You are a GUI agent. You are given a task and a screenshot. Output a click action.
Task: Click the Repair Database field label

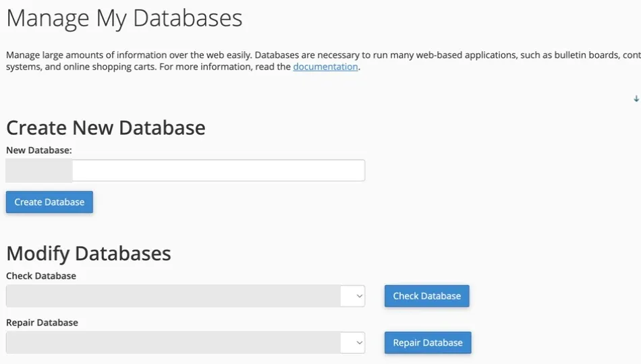click(42, 322)
